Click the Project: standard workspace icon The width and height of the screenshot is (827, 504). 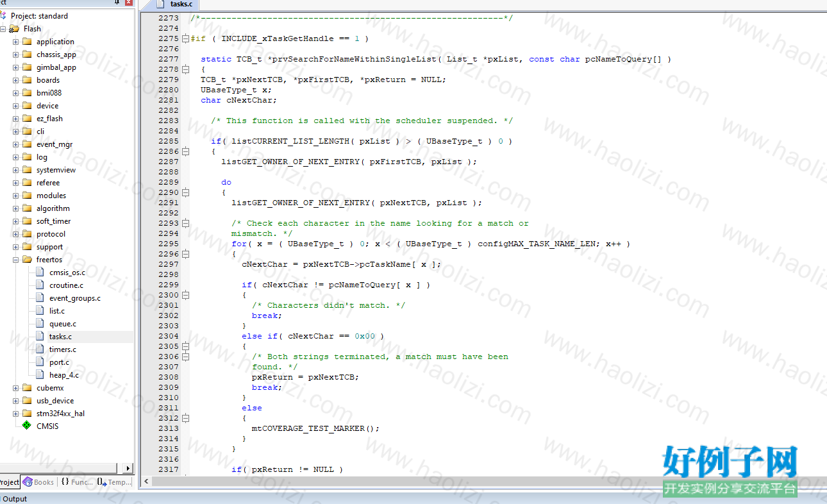[x=3, y=15]
